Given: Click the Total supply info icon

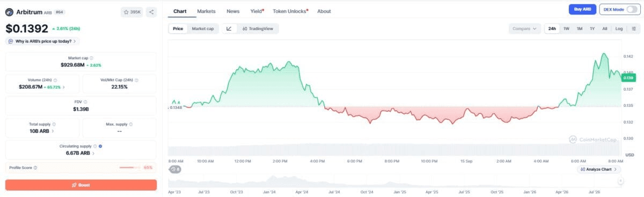Looking at the screenshot, I should coord(54,124).
